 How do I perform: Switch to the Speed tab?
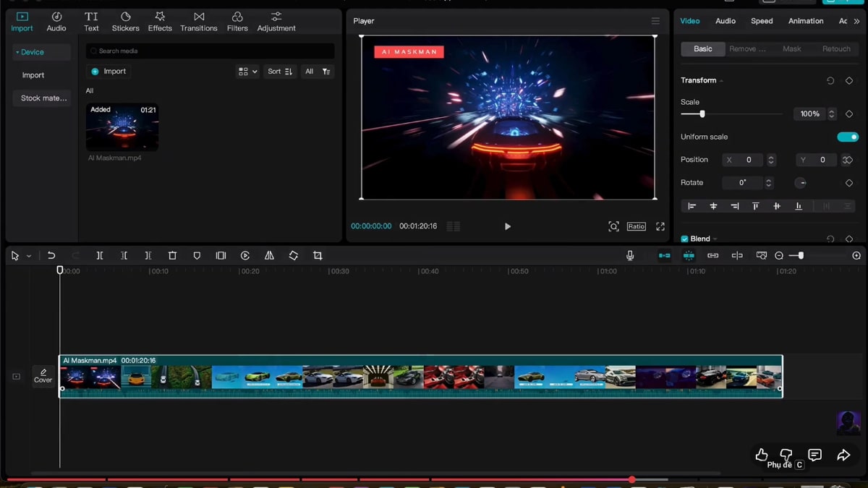[762, 21]
